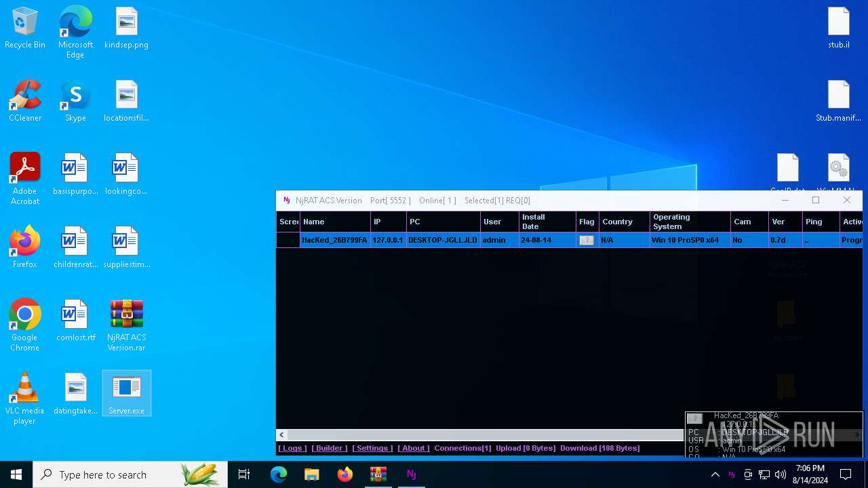The width and height of the screenshot is (868, 488).
Task: Click the Download [108 Bytes] status text
Action: point(599,448)
